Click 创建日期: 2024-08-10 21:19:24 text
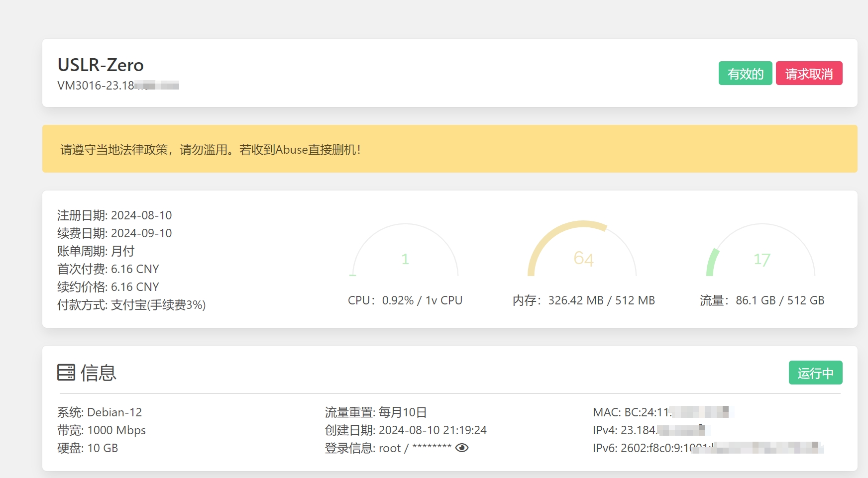 pyautogui.click(x=406, y=430)
